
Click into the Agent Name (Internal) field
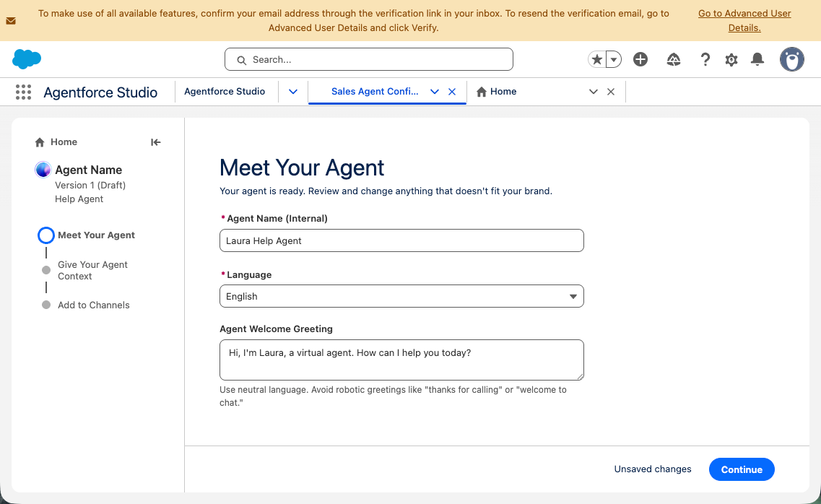point(401,240)
